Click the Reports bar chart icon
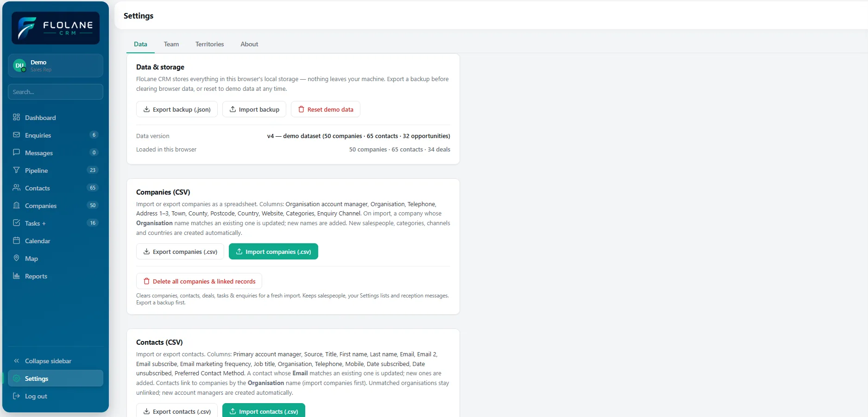This screenshot has height=417, width=868. tap(16, 276)
